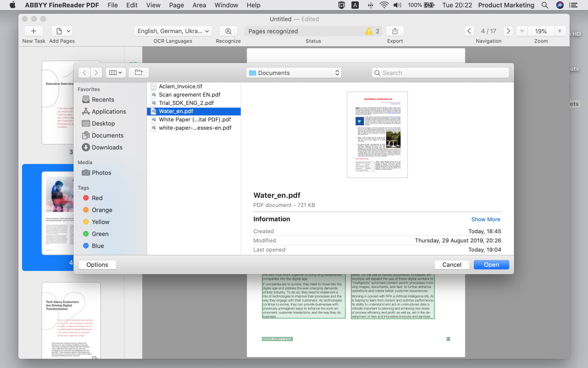
Task: Click the new folder icon in dialog
Action: coord(139,73)
